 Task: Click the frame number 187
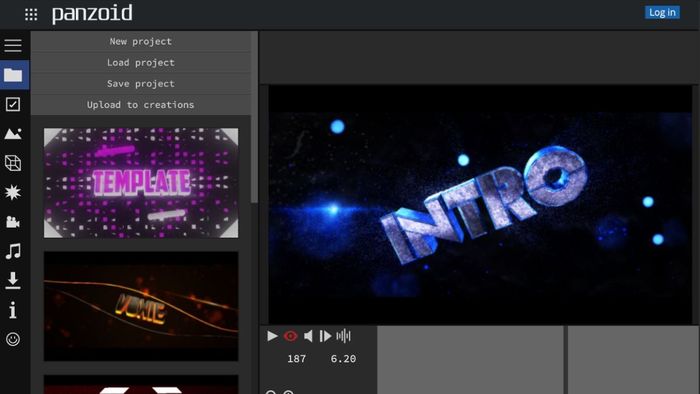(296, 359)
